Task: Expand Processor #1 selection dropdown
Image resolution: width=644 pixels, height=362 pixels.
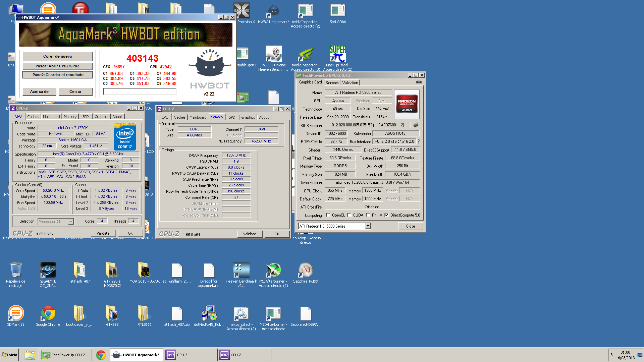Action: tap(71, 221)
